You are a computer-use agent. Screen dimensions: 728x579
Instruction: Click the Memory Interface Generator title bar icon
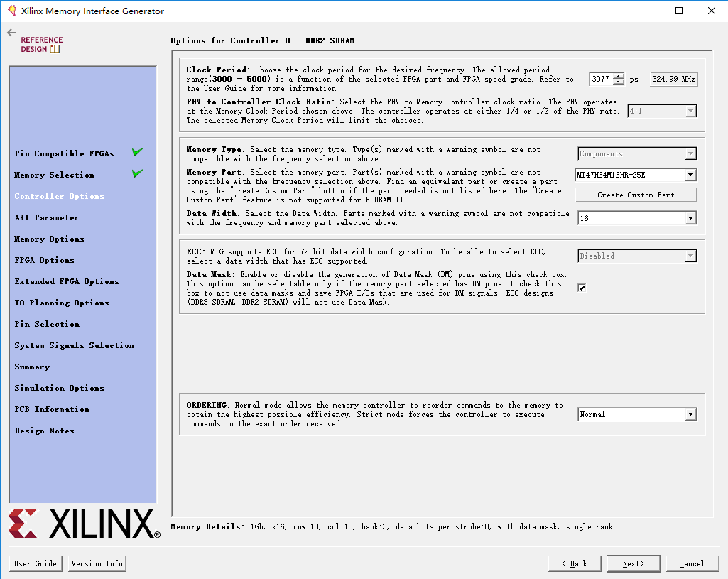(12, 11)
